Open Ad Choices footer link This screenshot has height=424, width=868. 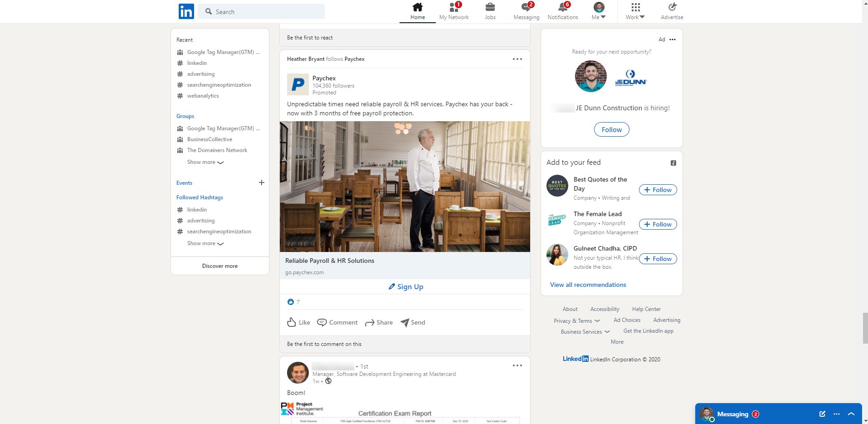click(627, 320)
